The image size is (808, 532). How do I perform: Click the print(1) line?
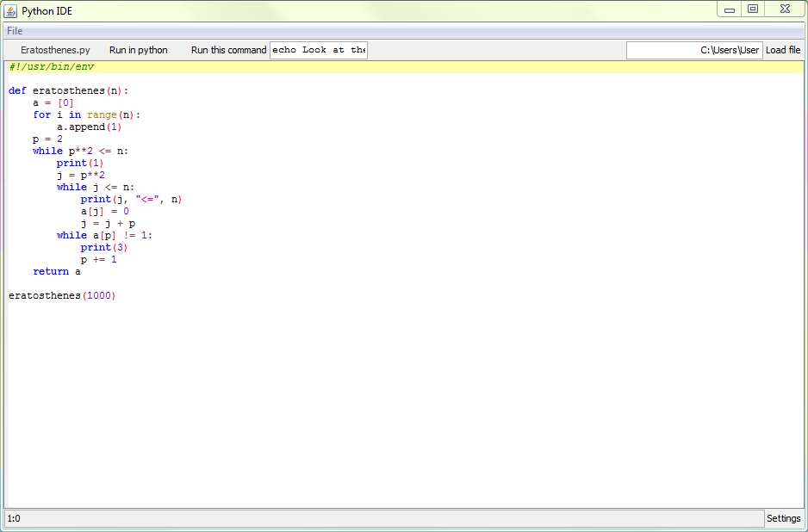point(80,163)
